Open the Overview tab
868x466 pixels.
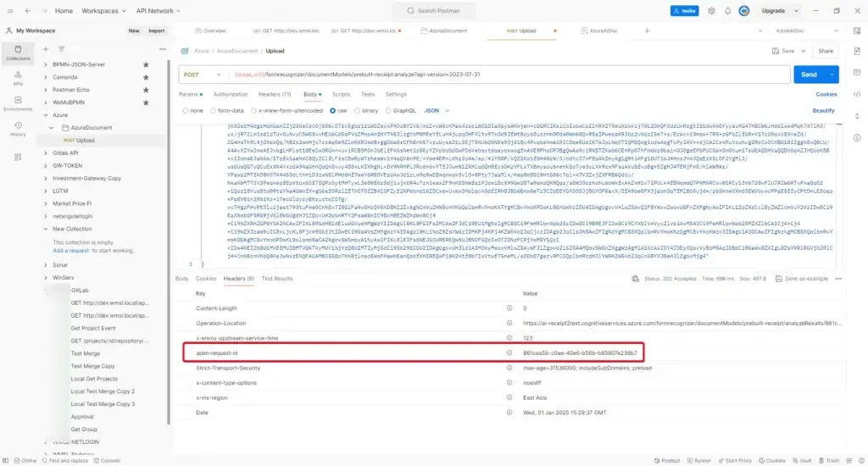pos(210,31)
